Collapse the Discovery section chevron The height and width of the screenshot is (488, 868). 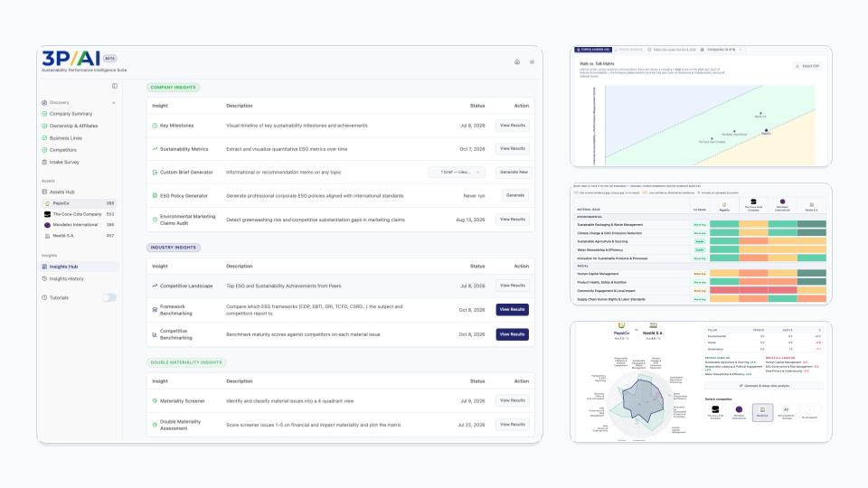(114, 103)
